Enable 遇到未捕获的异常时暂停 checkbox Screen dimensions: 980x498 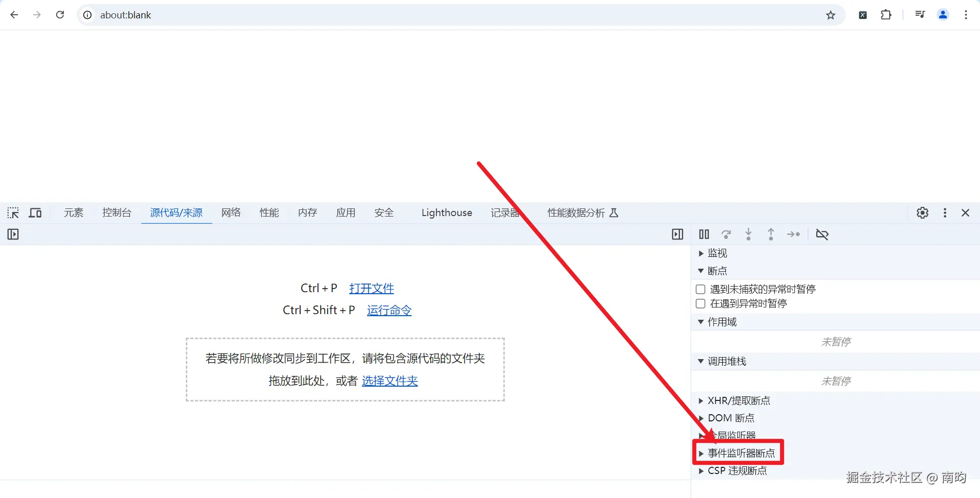pyautogui.click(x=701, y=289)
